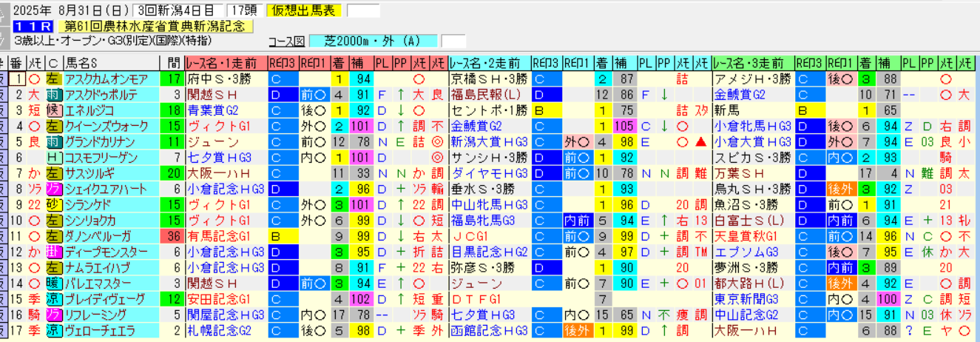This screenshot has width=980, height=342.
Task: Click interval value 36 in ダノンベルーガ row
Action: 173,236
